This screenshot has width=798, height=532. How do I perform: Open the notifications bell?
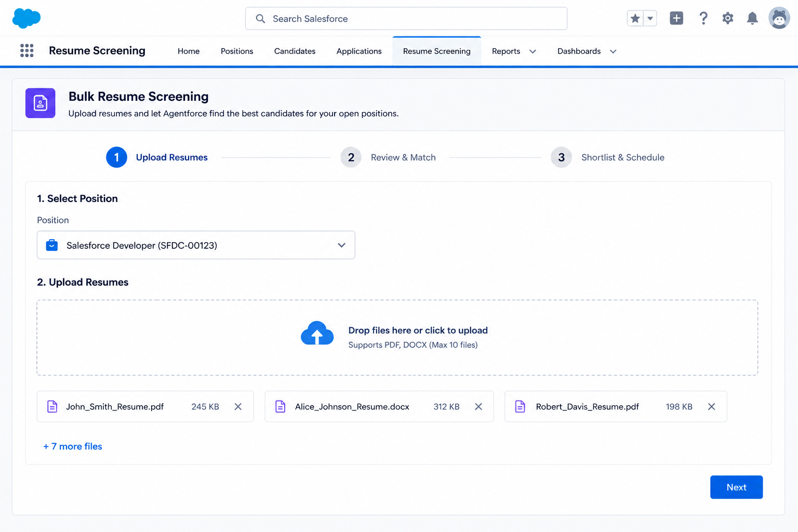click(752, 18)
